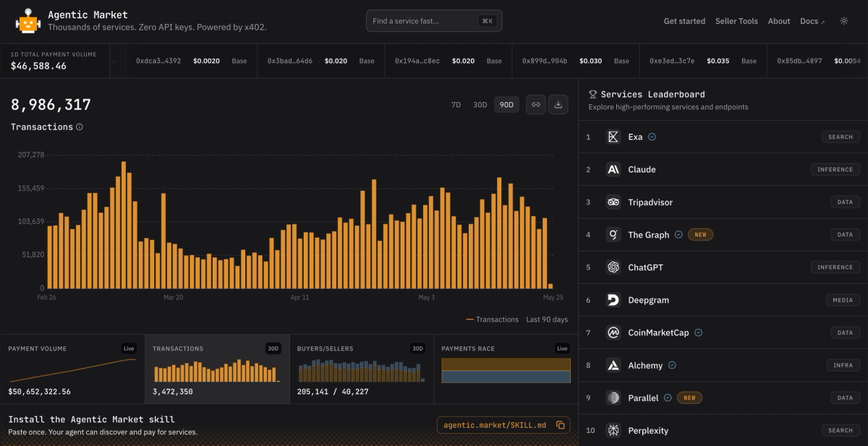Click the NEW badge on The Graph
The image size is (868, 446).
[x=700, y=235]
